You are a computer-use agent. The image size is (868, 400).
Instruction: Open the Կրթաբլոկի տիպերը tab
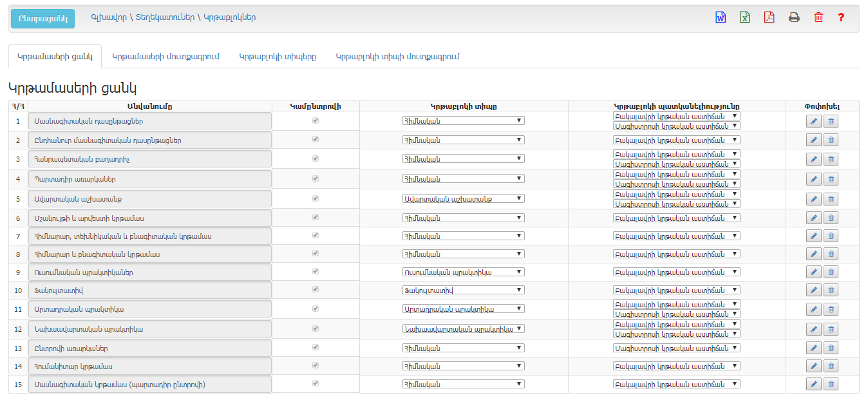point(278,57)
